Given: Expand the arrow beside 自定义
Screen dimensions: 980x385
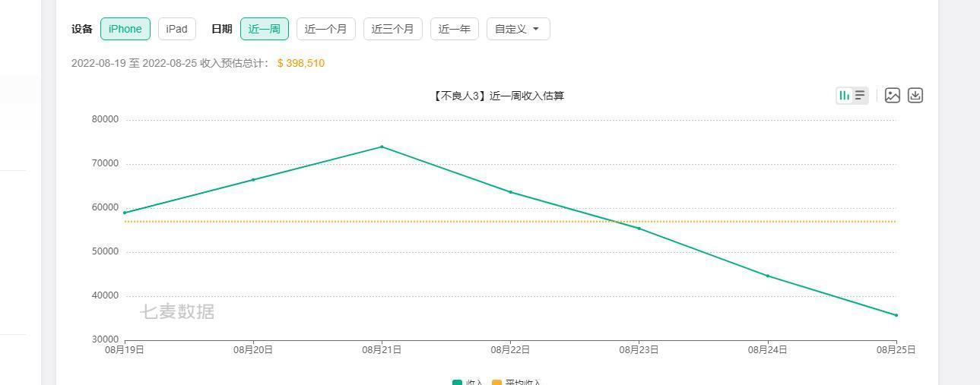Looking at the screenshot, I should click(x=536, y=29).
